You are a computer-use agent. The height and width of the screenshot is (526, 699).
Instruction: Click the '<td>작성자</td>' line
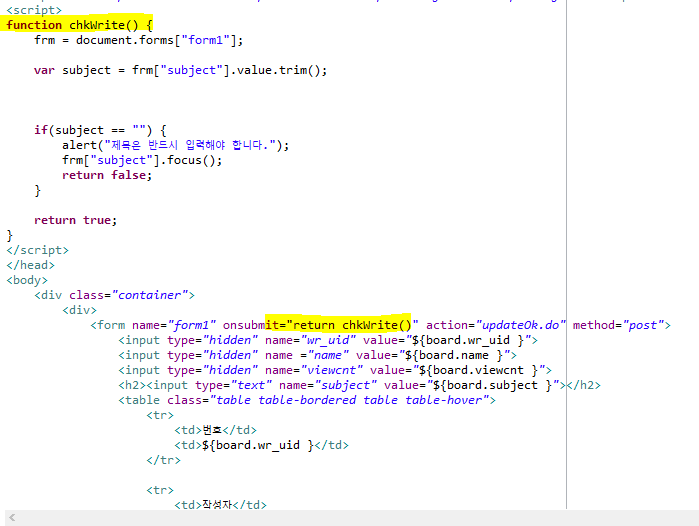click(x=220, y=505)
